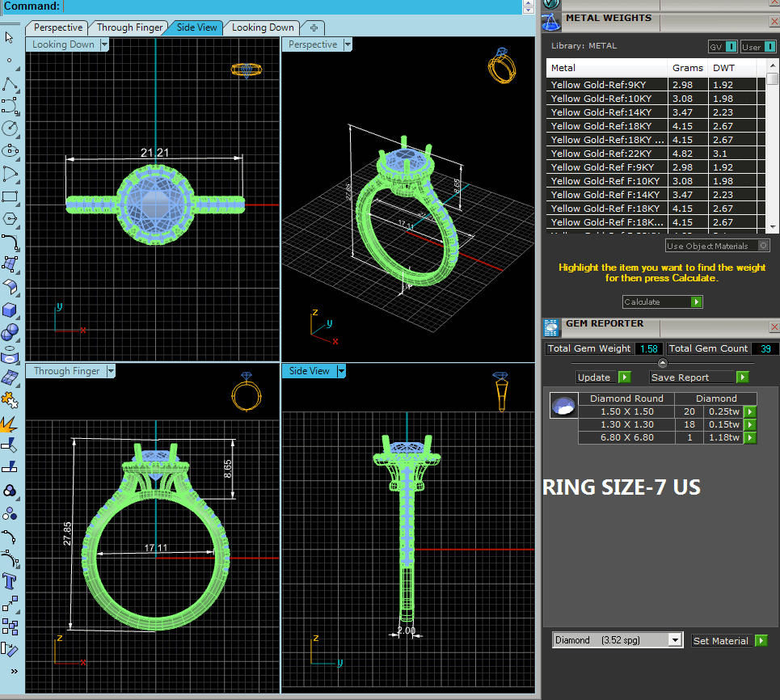The image size is (780, 700).
Task: Expand the Through Finger viewport menu
Action: point(110,372)
